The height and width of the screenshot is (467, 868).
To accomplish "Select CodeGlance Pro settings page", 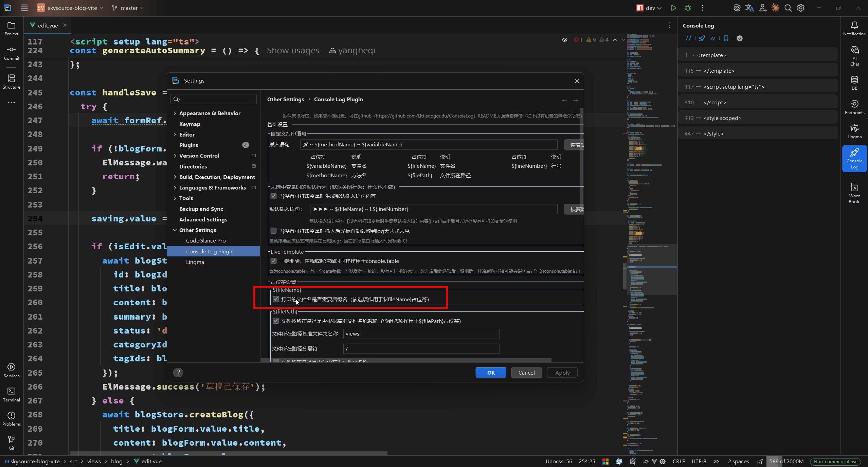I will coord(206,240).
